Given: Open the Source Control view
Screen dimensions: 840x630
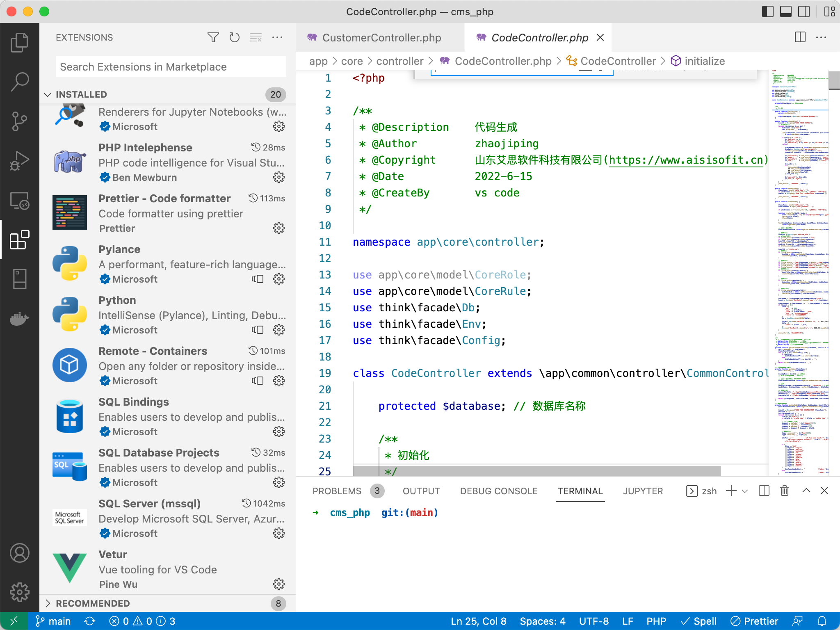Looking at the screenshot, I should click(x=19, y=121).
